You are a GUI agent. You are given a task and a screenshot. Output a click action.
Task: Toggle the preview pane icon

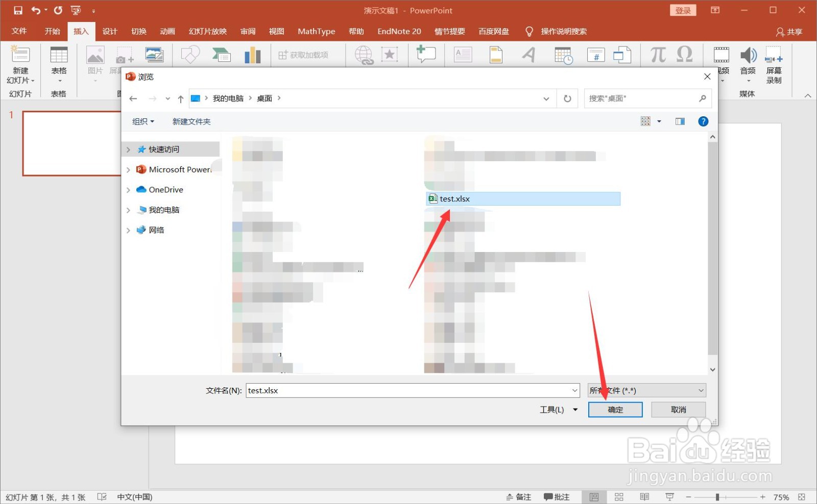(x=680, y=121)
